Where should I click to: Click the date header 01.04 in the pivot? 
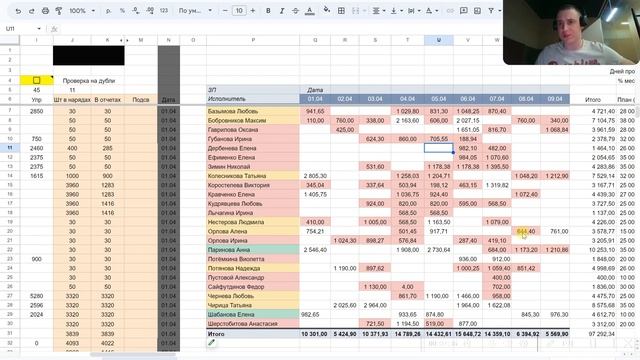tap(315, 99)
